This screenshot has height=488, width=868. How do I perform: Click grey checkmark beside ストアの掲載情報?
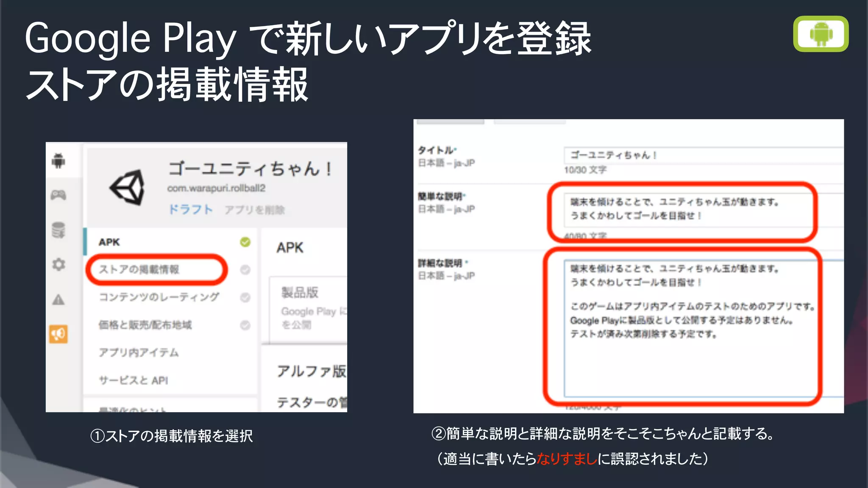pos(245,270)
